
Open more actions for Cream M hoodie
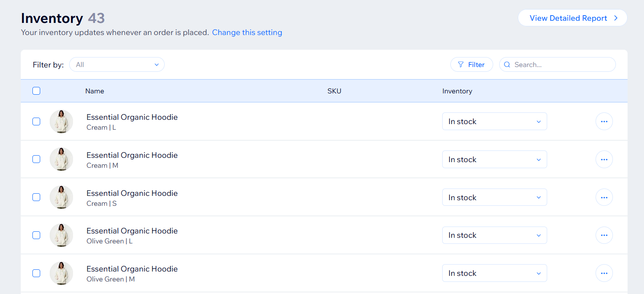(604, 160)
